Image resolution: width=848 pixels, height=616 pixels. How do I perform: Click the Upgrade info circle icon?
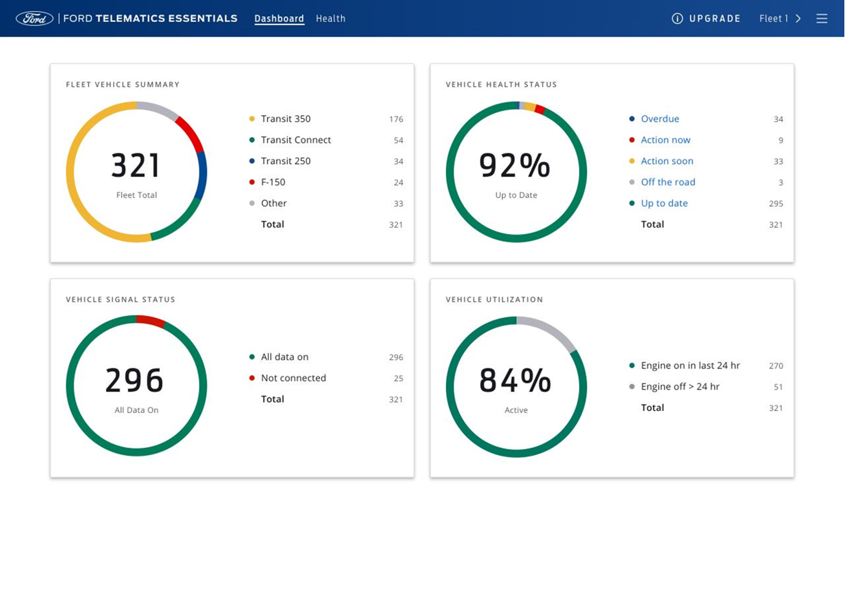pos(677,19)
